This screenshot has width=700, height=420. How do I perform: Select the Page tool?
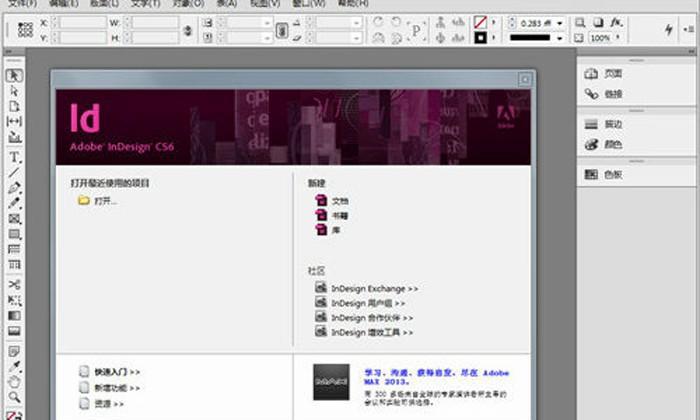[x=14, y=106]
